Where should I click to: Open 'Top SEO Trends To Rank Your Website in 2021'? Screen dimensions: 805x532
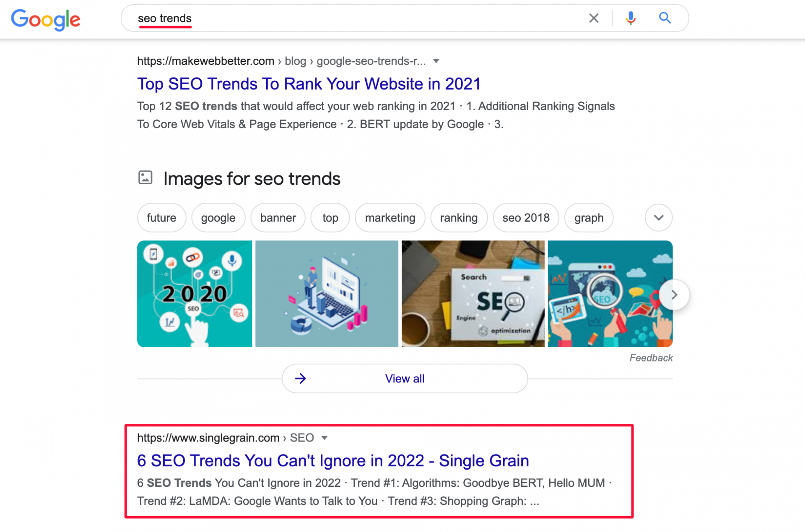[x=309, y=84]
